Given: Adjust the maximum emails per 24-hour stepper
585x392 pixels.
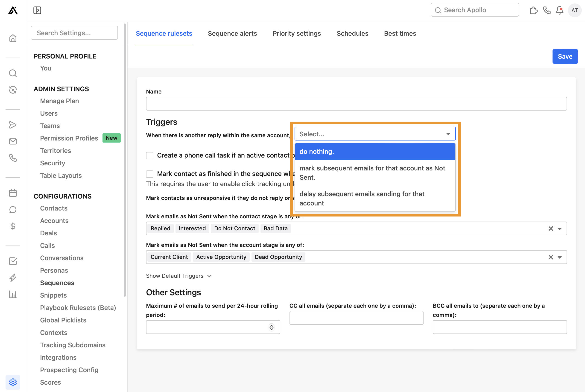Looking at the screenshot, I should tap(272, 327).
